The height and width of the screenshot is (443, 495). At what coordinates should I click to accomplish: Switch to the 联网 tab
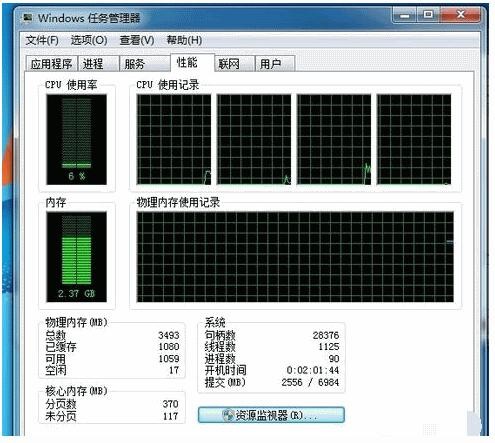235,64
